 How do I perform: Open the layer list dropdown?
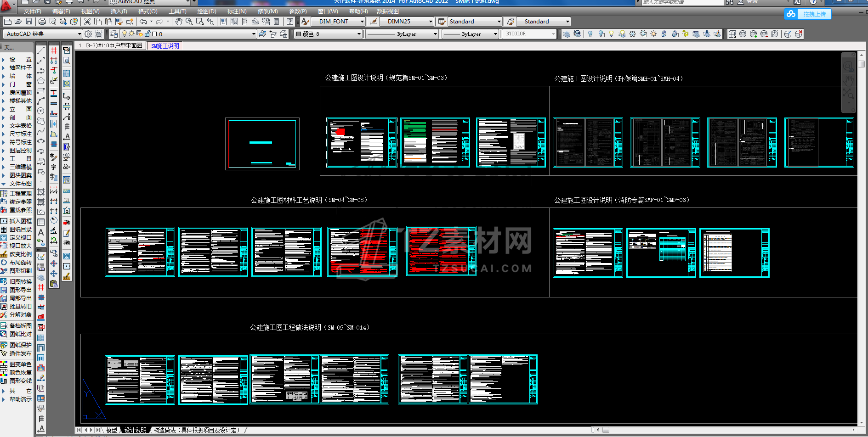(253, 34)
